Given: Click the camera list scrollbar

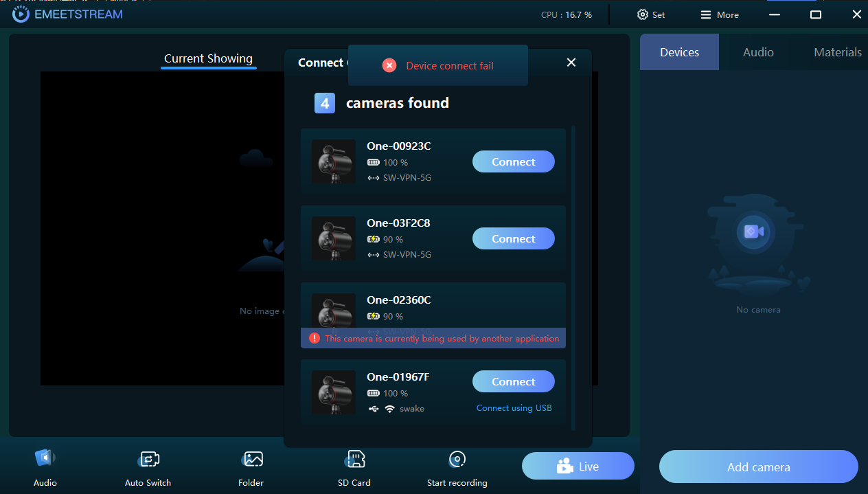Looking at the screenshot, I should [573, 275].
